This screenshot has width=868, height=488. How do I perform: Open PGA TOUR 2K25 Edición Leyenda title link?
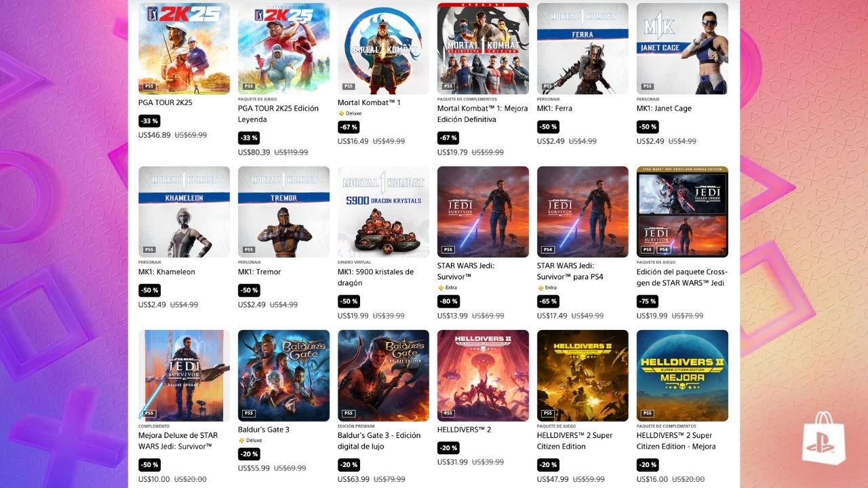[x=278, y=114]
